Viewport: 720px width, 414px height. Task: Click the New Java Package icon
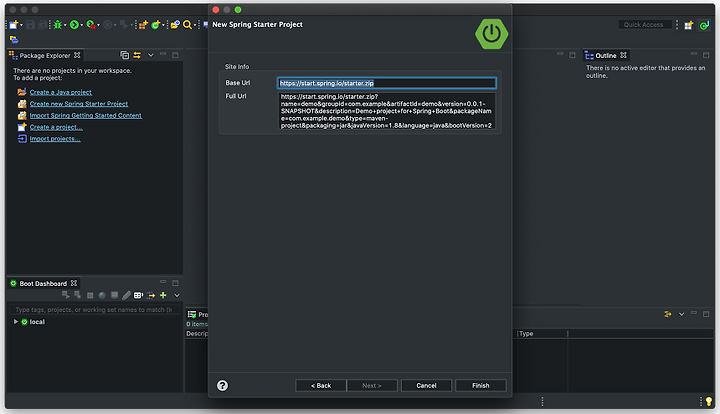143,25
